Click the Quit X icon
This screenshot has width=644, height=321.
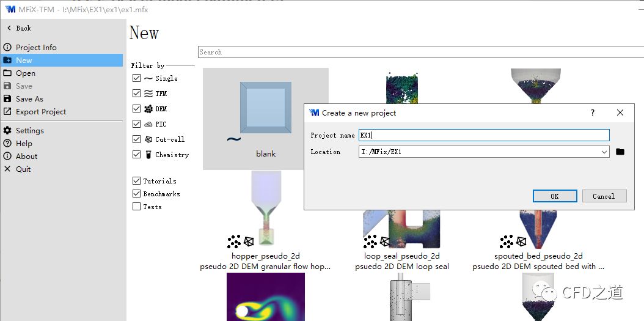click(x=7, y=169)
